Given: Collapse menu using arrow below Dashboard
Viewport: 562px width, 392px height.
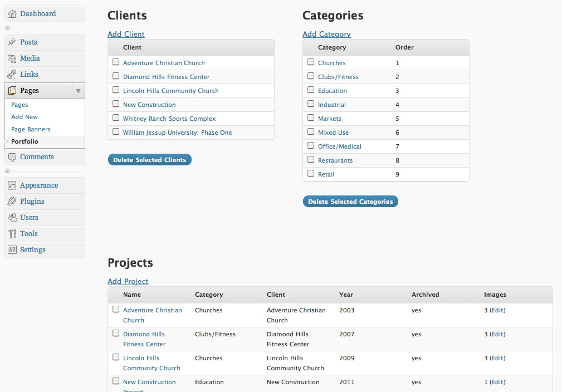Looking at the screenshot, I should pos(7,28).
